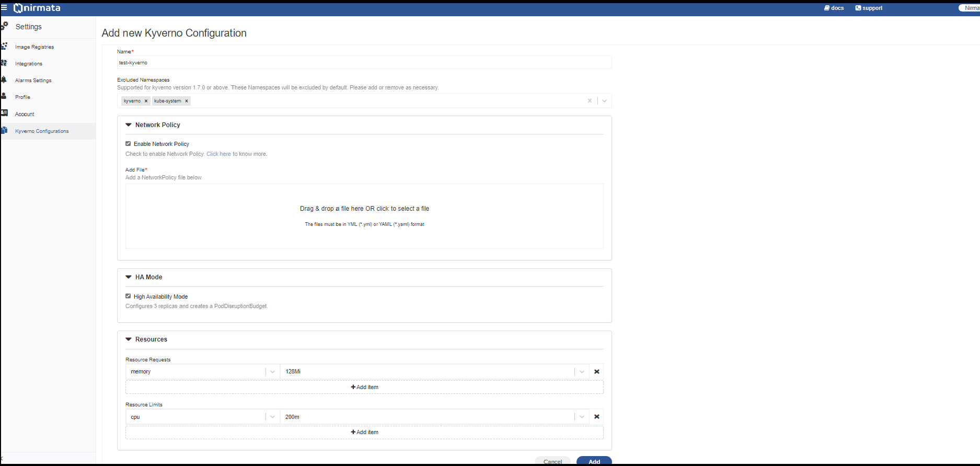Uncheck Enable Network Policy checkbox
Viewport: 980px width, 466px height.
click(128, 144)
